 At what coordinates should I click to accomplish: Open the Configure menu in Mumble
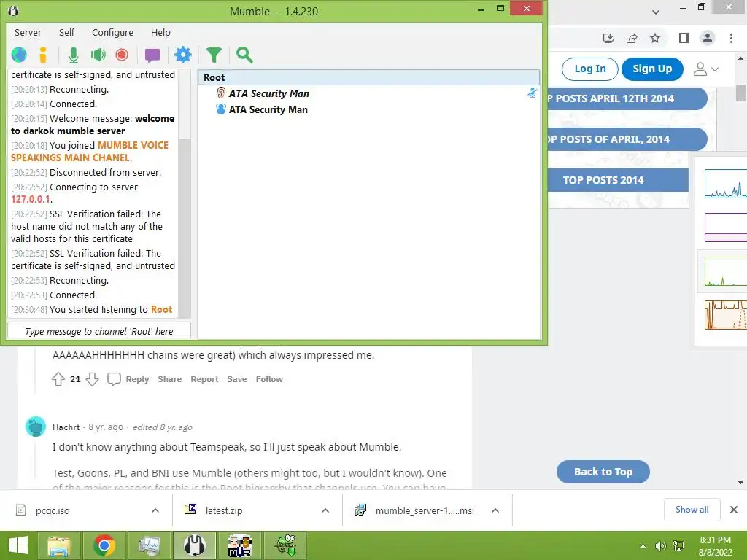pyautogui.click(x=112, y=32)
